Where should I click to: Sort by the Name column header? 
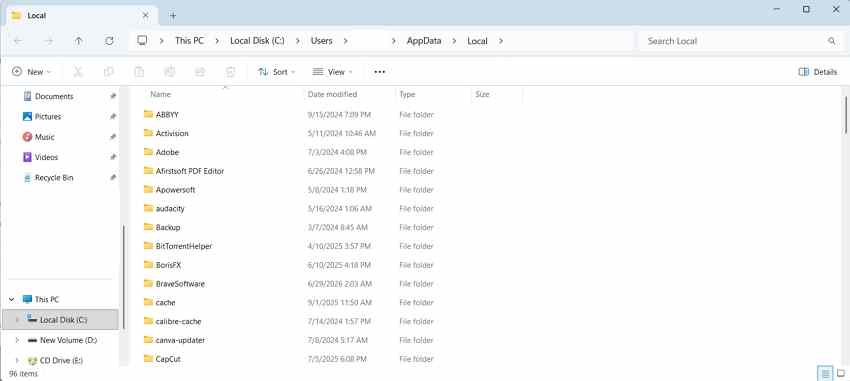click(160, 94)
